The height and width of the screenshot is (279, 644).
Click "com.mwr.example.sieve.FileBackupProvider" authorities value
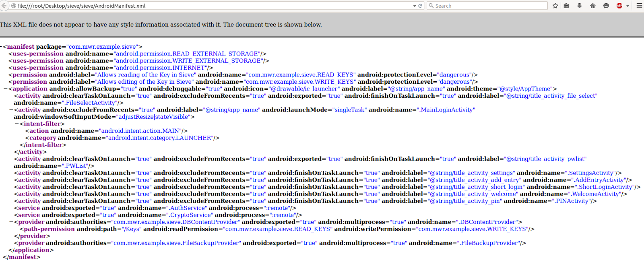(x=176, y=243)
